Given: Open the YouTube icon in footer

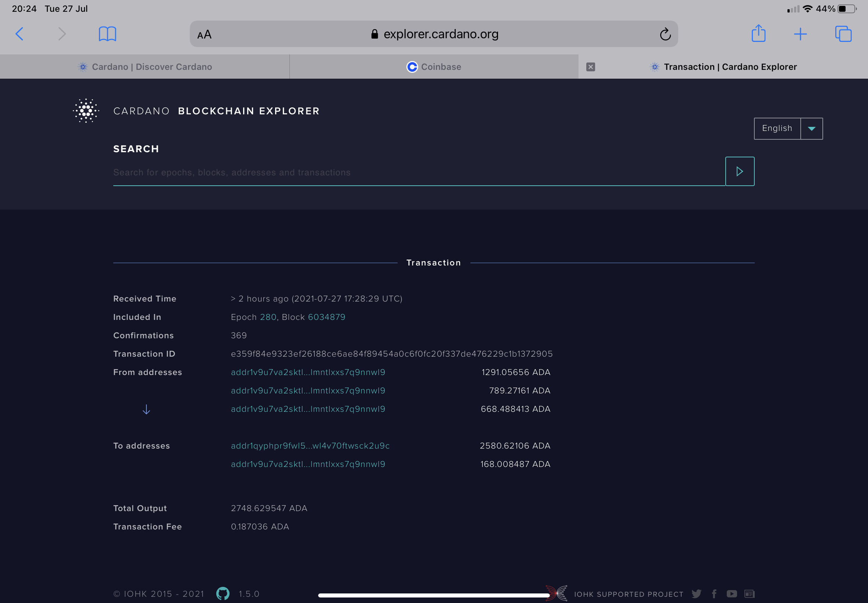Looking at the screenshot, I should (732, 593).
